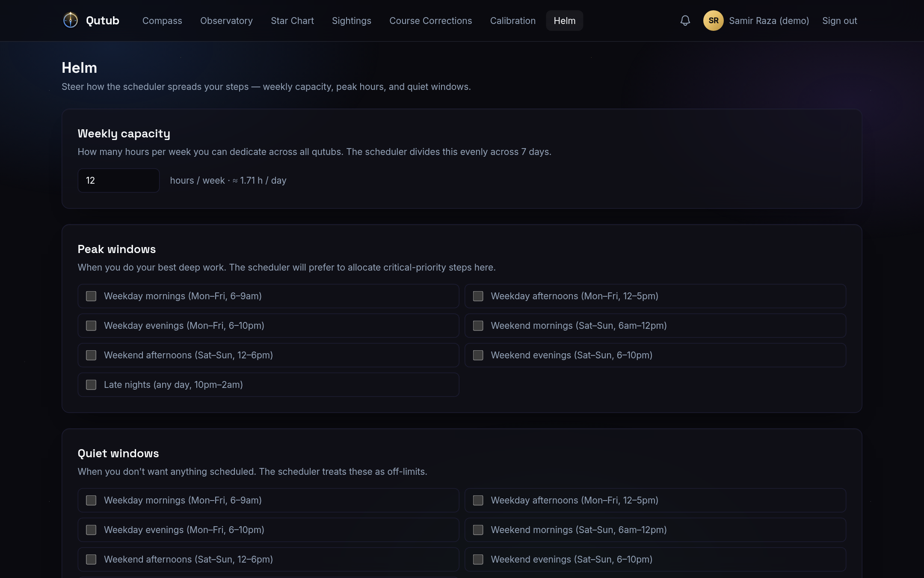Select the Helm nav tab

pyautogui.click(x=564, y=21)
